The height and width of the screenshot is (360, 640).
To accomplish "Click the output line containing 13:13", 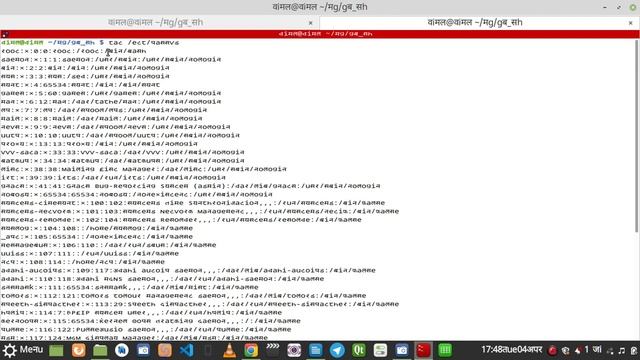I will pyautogui.click(x=99, y=144).
